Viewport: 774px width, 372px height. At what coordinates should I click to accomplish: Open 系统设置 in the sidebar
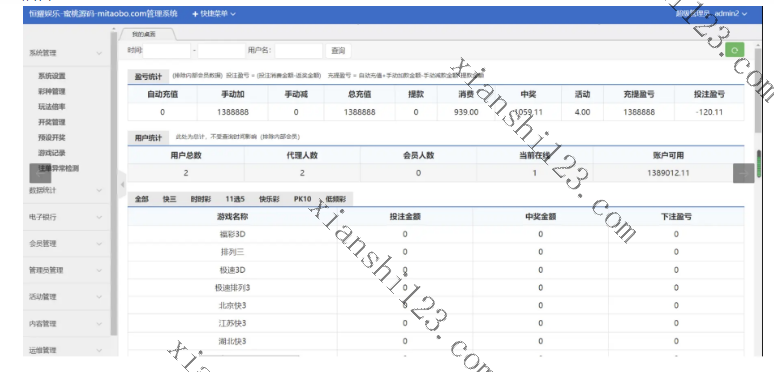pyautogui.click(x=52, y=76)
